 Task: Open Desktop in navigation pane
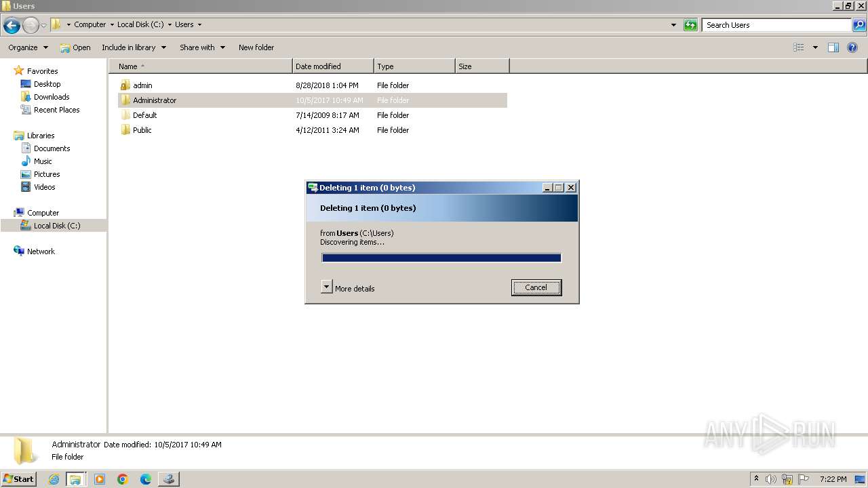(x=47, y=84)
